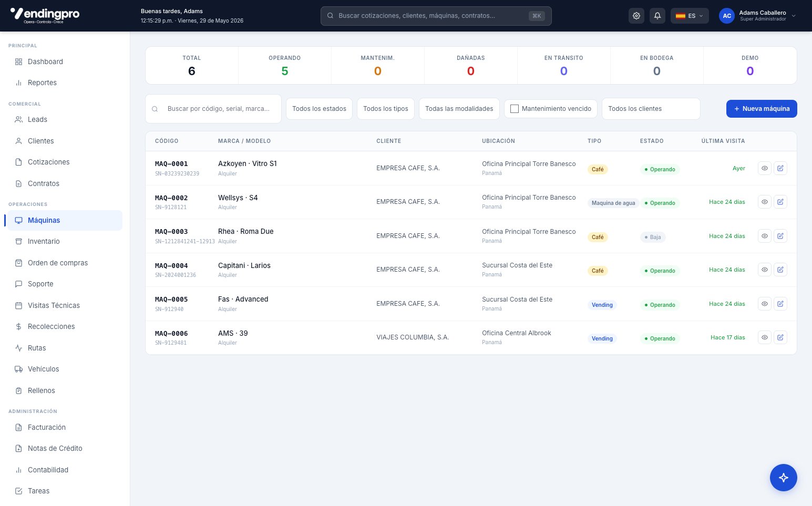Open the settings gear icon in header

click(636, 16)
